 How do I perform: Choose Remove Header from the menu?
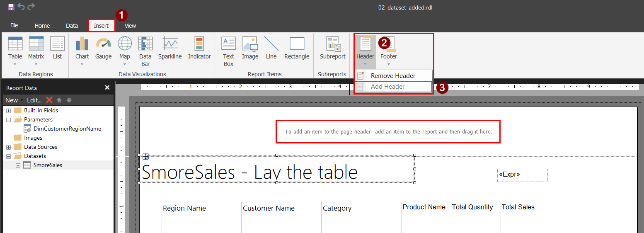(x=393, y=76)
